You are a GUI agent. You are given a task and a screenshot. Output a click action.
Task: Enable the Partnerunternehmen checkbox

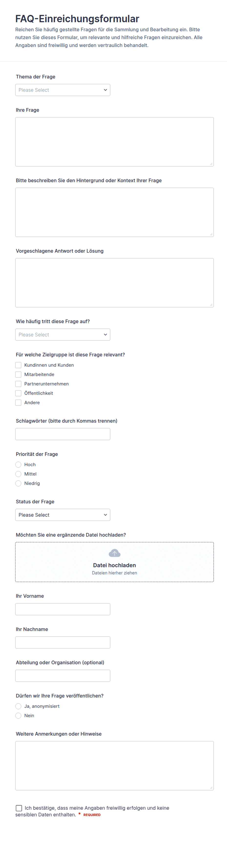coord(18,384)
